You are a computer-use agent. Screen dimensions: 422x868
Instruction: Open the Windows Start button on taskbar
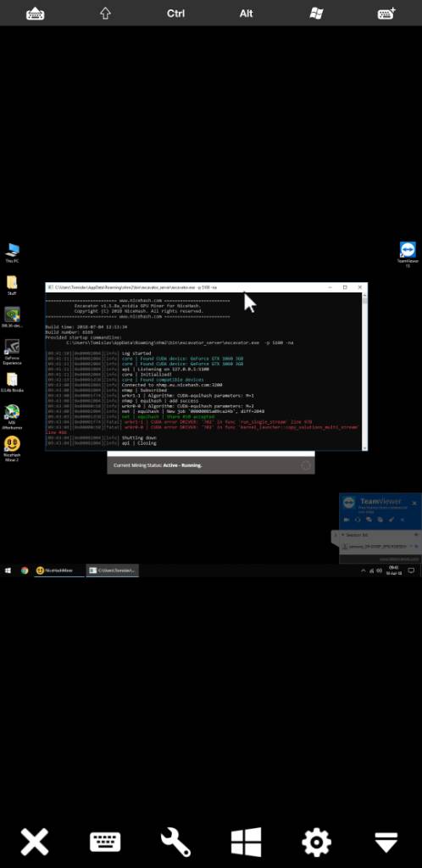point(8,570)
